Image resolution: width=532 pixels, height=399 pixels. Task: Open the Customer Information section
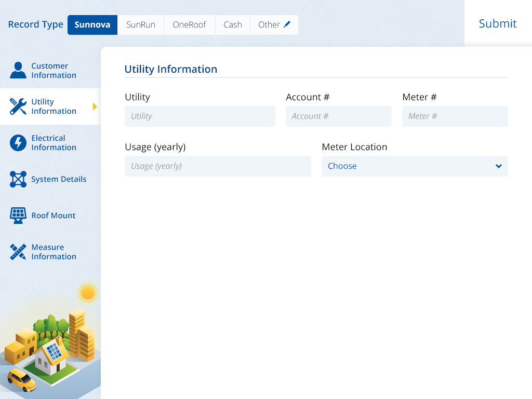(50, 70)
